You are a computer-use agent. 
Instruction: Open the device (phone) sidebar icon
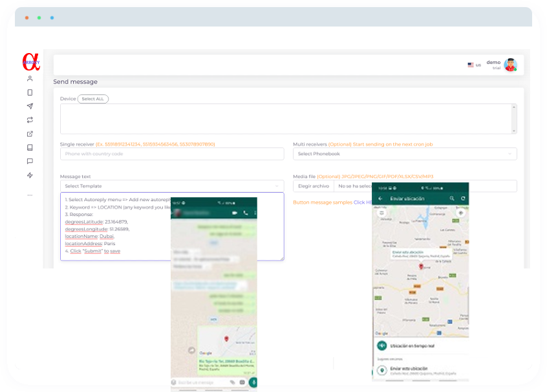(30, 93)
